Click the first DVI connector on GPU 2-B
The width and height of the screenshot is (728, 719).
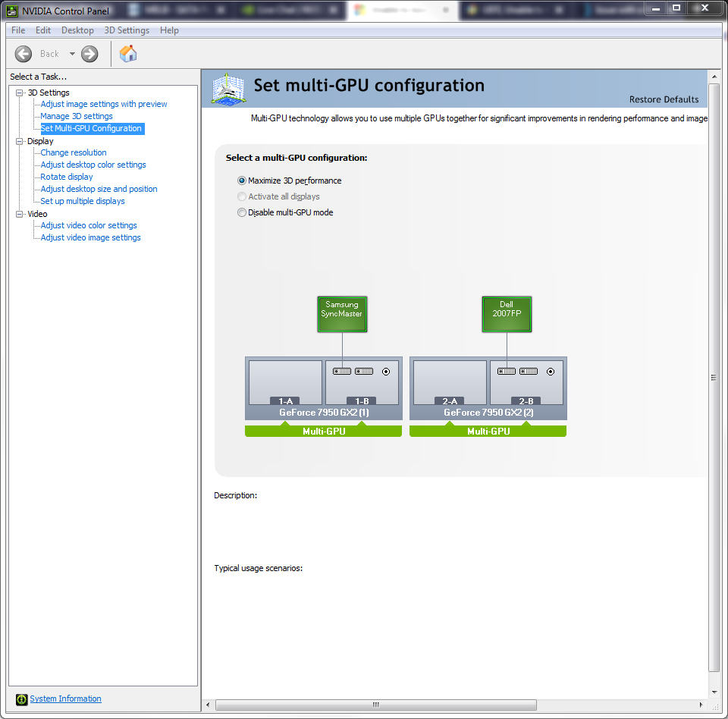507,371
